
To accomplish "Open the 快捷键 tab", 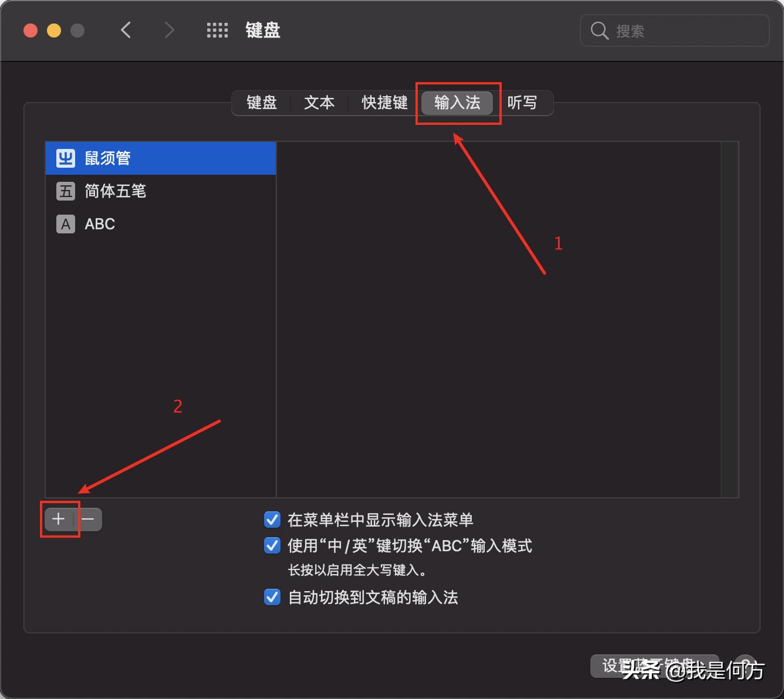I will [384, 103].
